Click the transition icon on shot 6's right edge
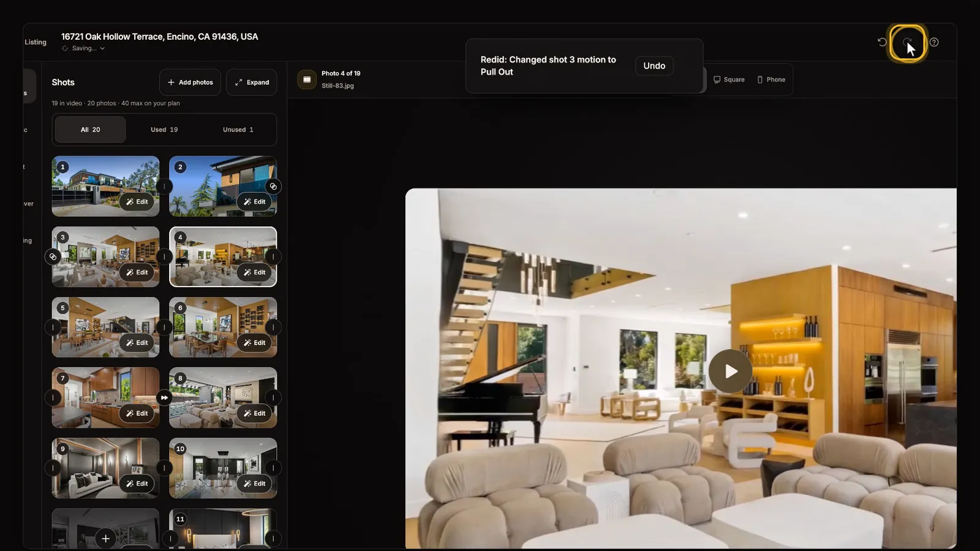Viewport: 980px width, 551px height. (273, 327)
